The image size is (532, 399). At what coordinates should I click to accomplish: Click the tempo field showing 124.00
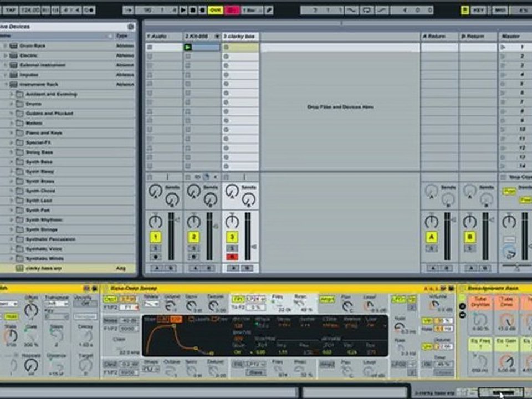coord(30,10)
